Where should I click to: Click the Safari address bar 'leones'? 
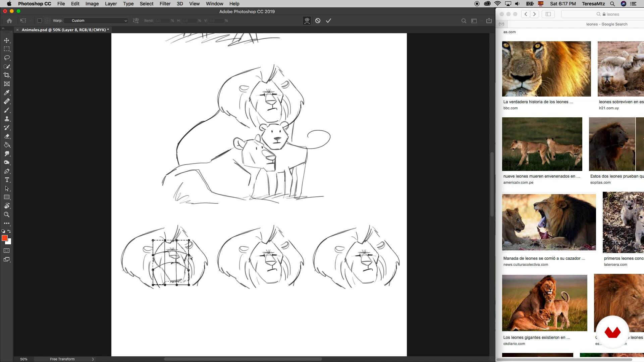(603, 14)
